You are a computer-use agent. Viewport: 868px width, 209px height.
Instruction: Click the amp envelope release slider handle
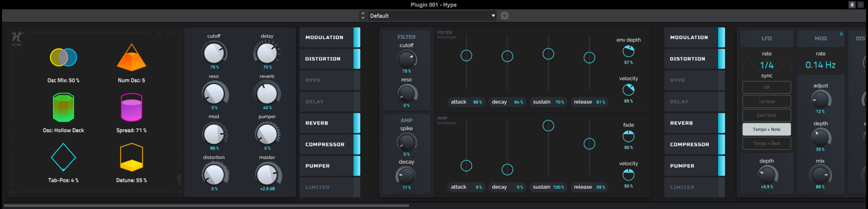coord(589,144)
